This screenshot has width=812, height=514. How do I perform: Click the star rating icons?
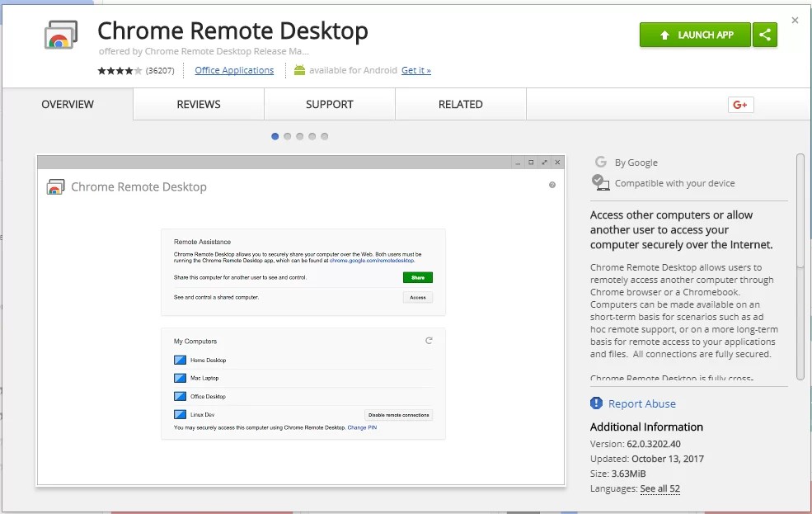(x=120, y=70)
